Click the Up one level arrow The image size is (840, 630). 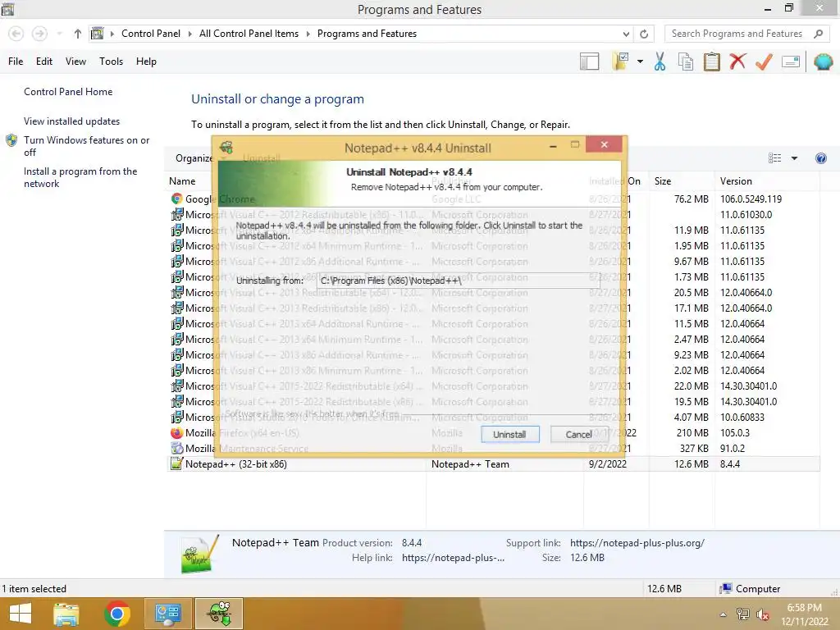tap(78, 34)
